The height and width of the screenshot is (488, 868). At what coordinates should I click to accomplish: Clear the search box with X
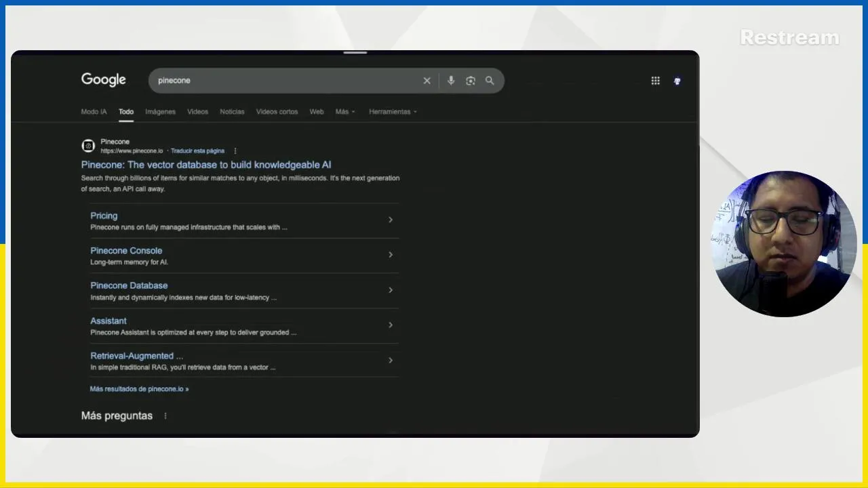[x=427, y=81]
